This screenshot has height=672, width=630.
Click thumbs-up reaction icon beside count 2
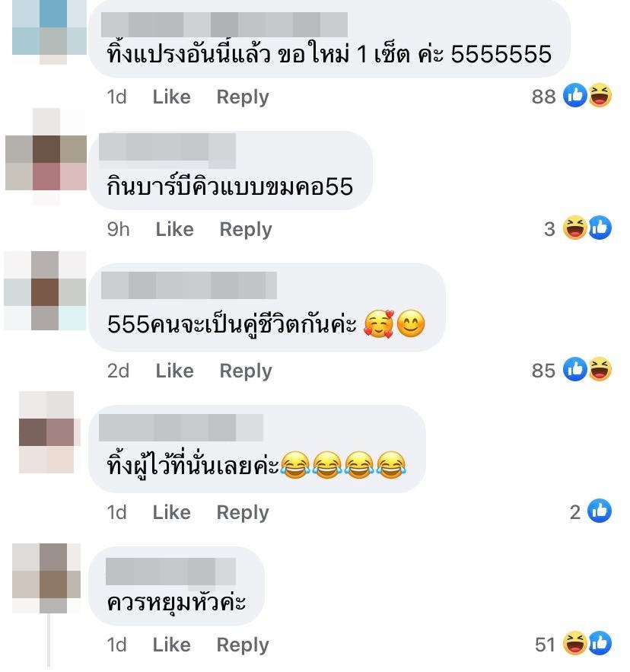(x=599, y=511)
